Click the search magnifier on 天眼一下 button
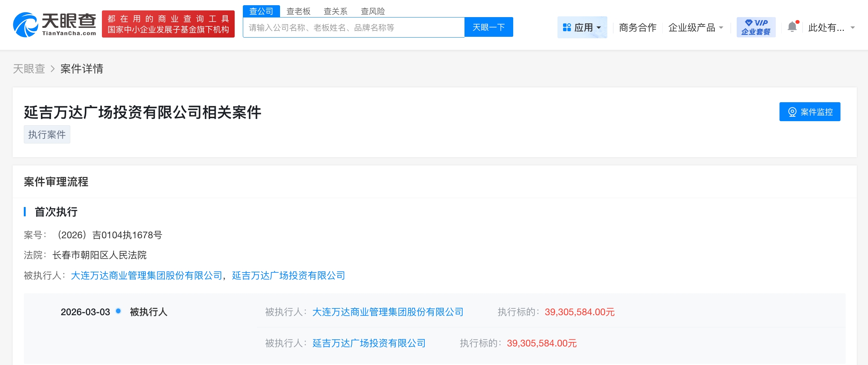Viewport: 868px width, 365px height. pos(488,27)
